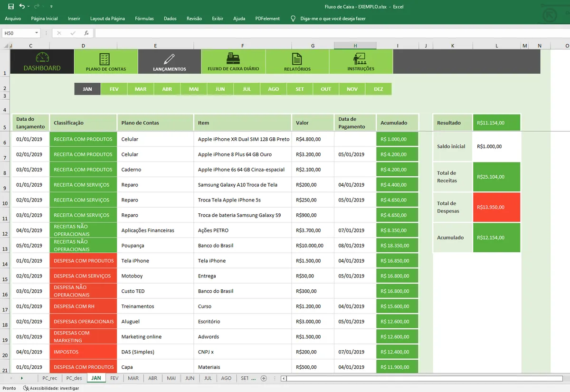Add a new sheet with the plus button
570x392 pixels.
[264, 378]
